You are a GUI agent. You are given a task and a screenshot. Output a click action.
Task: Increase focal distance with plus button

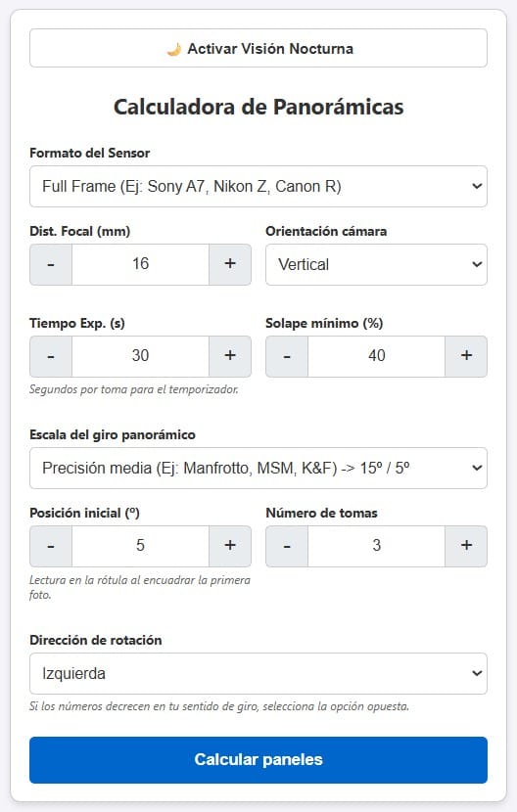[230, 264]
